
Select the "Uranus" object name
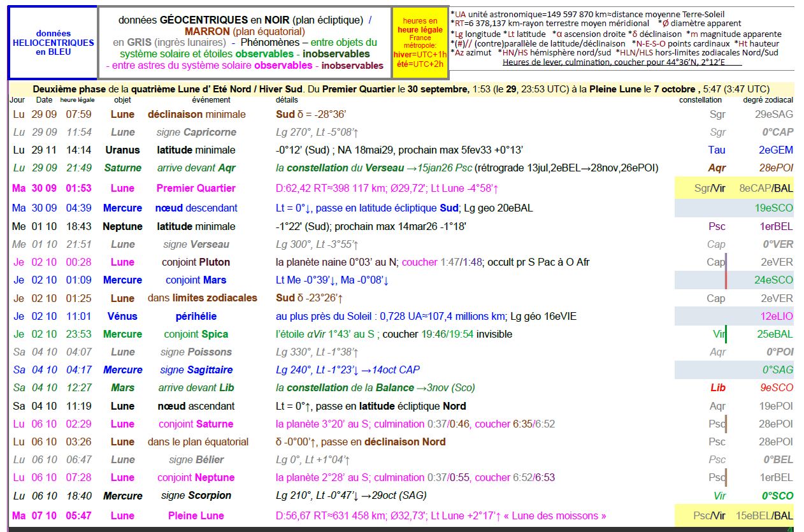122,150
